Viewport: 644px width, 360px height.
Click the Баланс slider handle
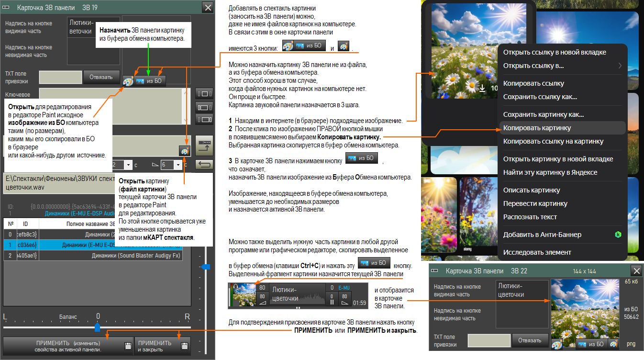[x=97, y=327]
